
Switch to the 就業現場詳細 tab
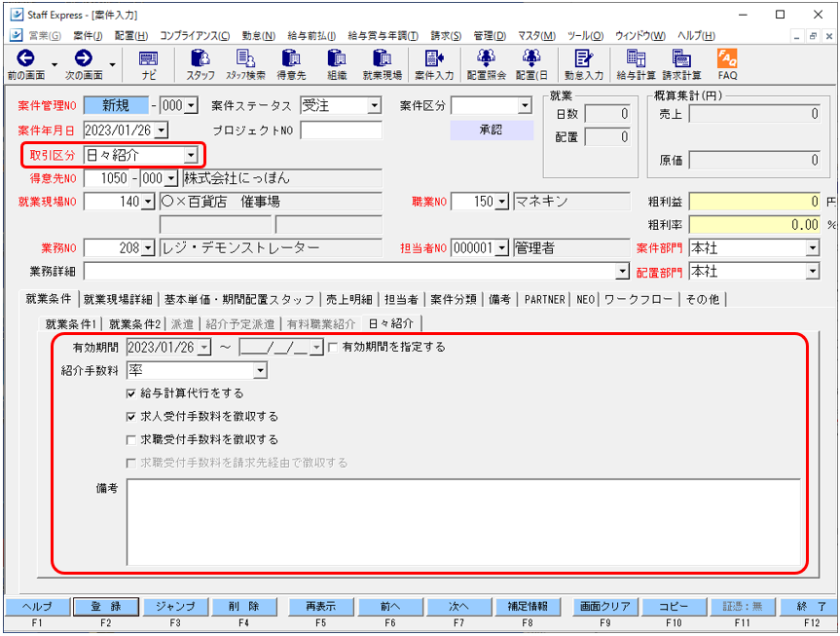(x=118, y=299)
